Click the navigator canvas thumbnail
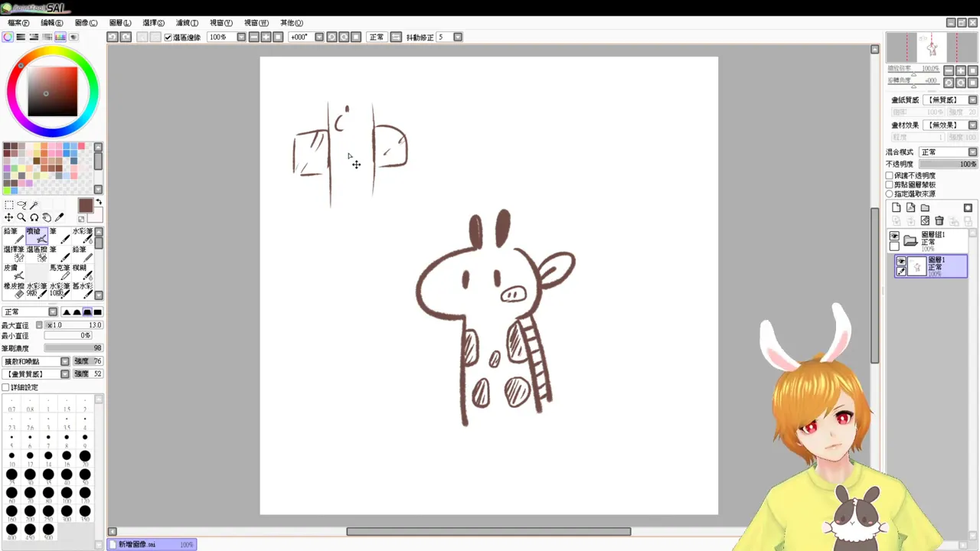Screen dimensions: 980x551 point(932,47)
